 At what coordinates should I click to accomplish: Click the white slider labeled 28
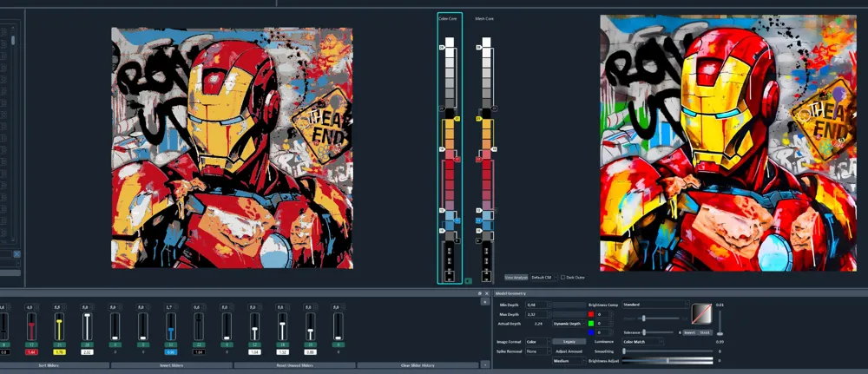point(87,326)
